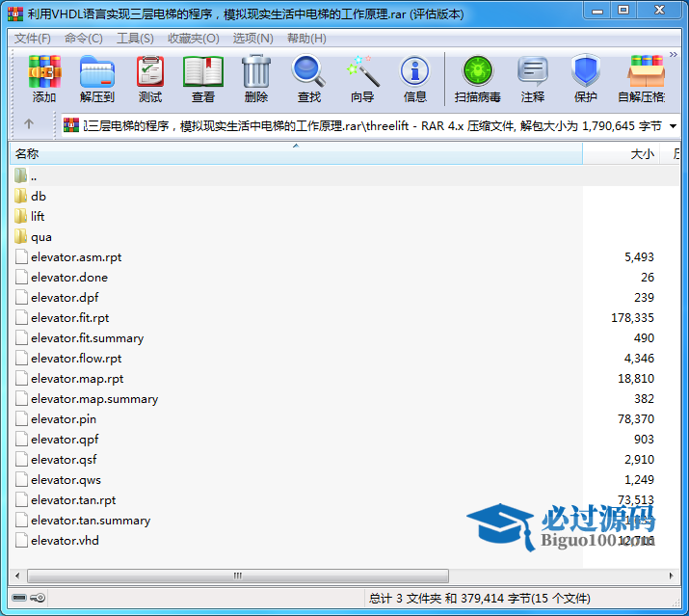
Task: Select the file elevator.map.rpt
Action: pyautogui.click(x=77, y=378)
